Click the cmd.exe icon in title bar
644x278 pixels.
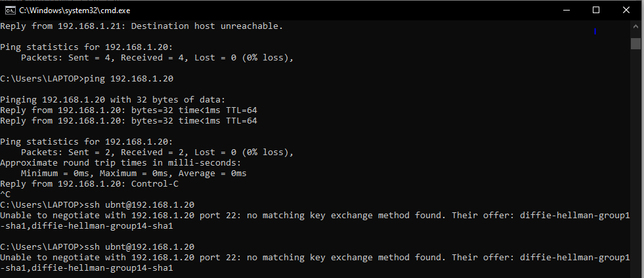[10, 10]
